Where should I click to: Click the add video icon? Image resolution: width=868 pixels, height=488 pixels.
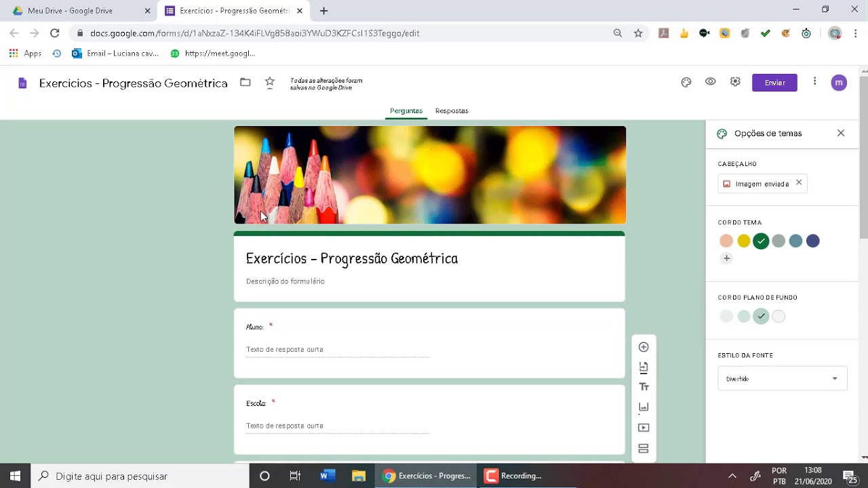(644, 428)
